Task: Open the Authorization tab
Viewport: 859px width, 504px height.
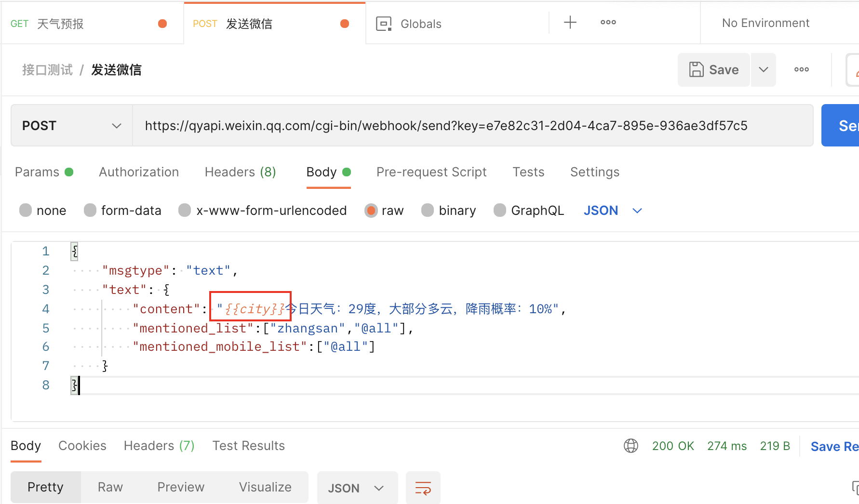Action: pos(139,172)
